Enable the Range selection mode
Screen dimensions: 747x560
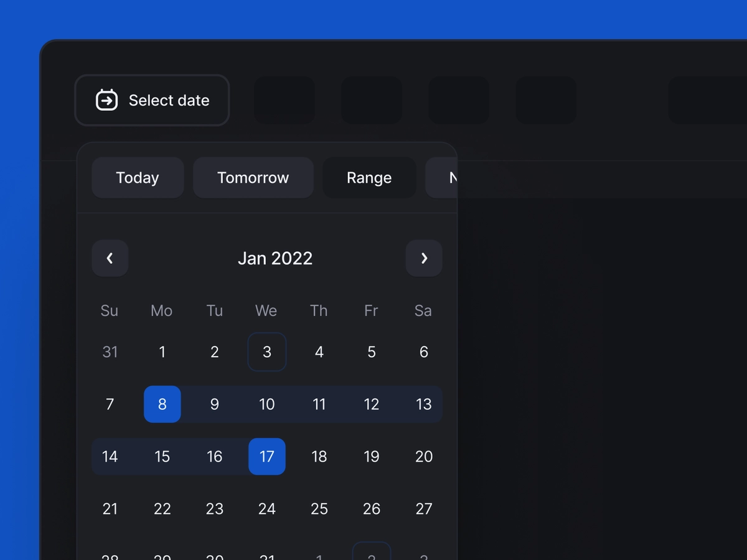(x=369, y=177)
